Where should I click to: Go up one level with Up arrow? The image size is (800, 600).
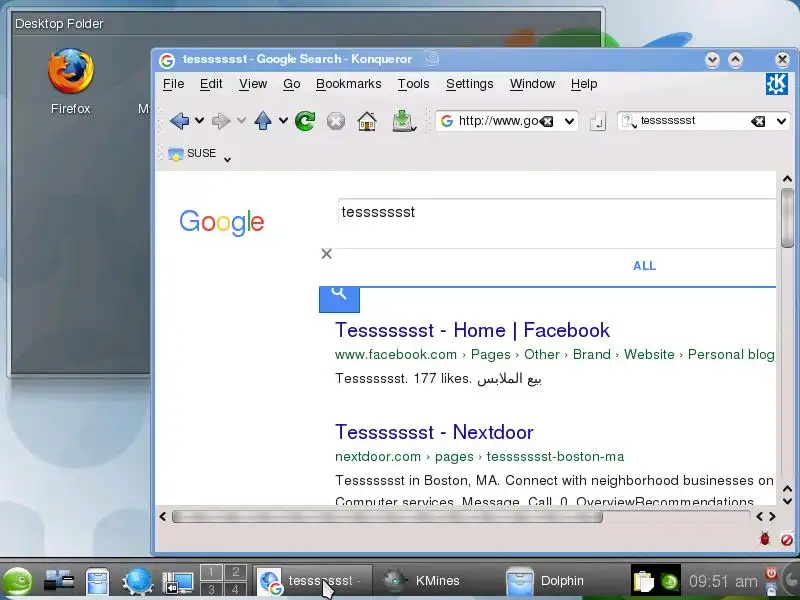[263, 121]
